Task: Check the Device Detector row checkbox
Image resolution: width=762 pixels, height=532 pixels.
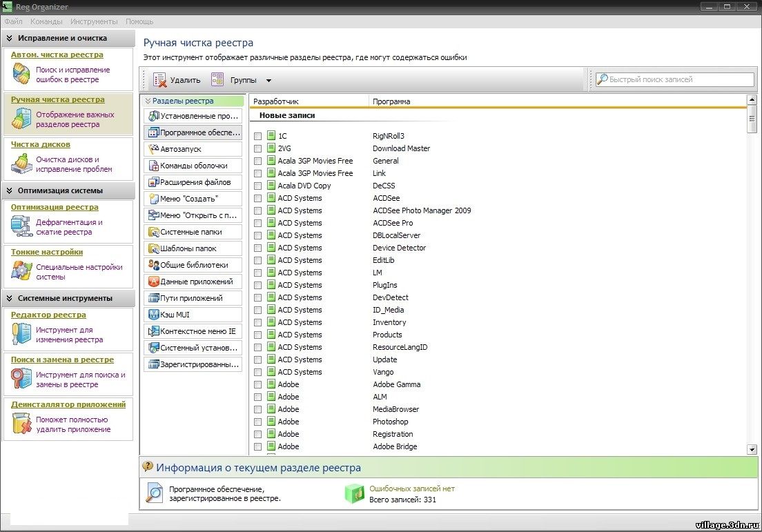Action: [x=258, y=248]
